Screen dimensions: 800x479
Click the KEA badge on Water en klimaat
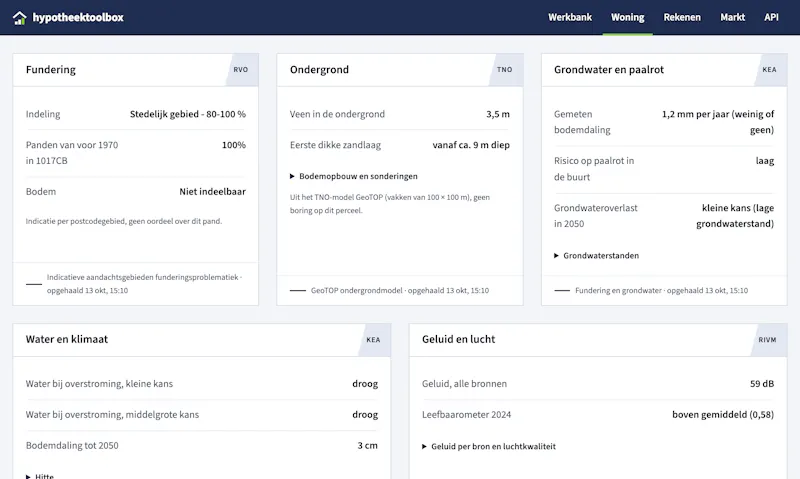click(373, 340)
